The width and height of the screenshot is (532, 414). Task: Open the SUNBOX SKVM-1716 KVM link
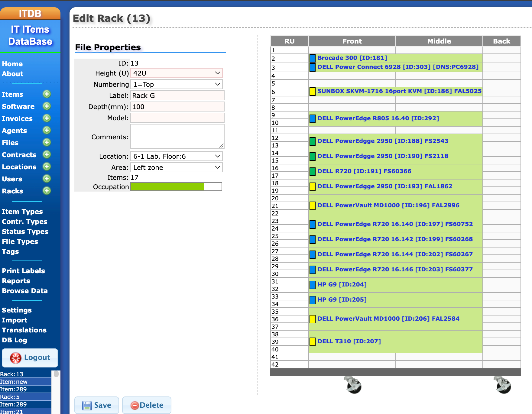399,91
